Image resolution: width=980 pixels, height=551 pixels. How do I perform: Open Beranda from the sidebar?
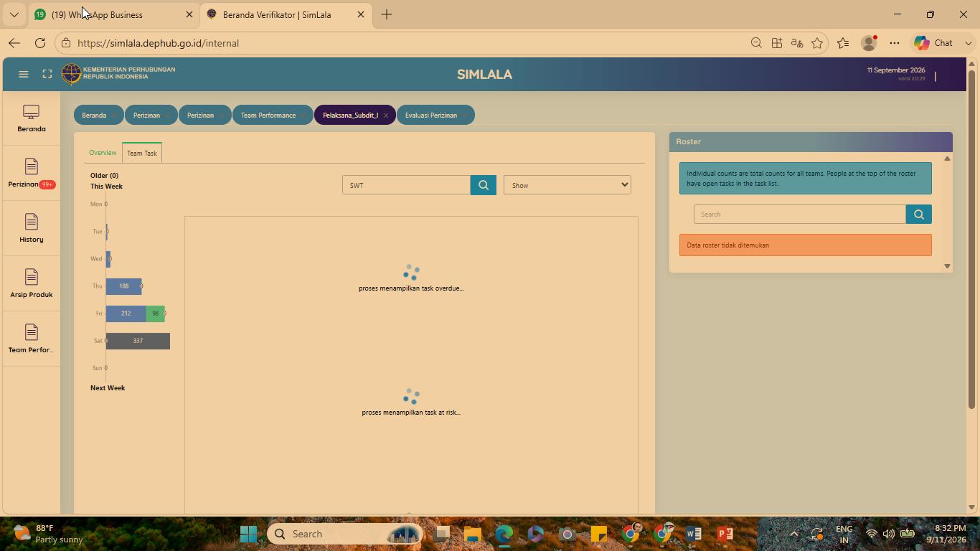32,119
